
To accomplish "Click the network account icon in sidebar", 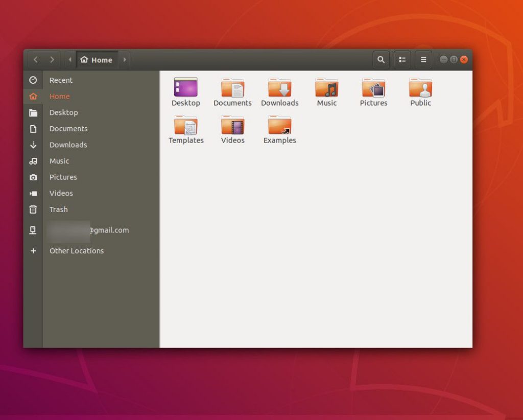I will coord(33,230).
